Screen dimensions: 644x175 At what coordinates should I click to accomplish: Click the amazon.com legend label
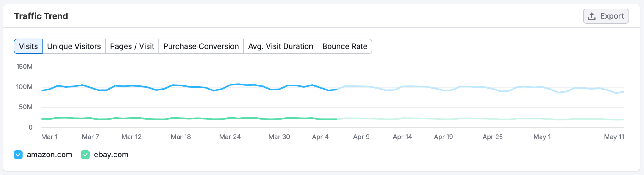pos(49,155)
